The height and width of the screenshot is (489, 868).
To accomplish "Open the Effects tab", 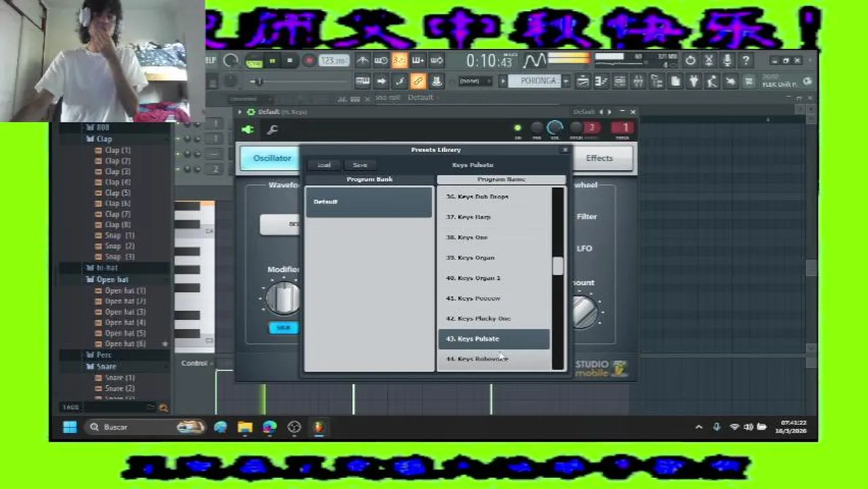I will click(x=599, y=158).
